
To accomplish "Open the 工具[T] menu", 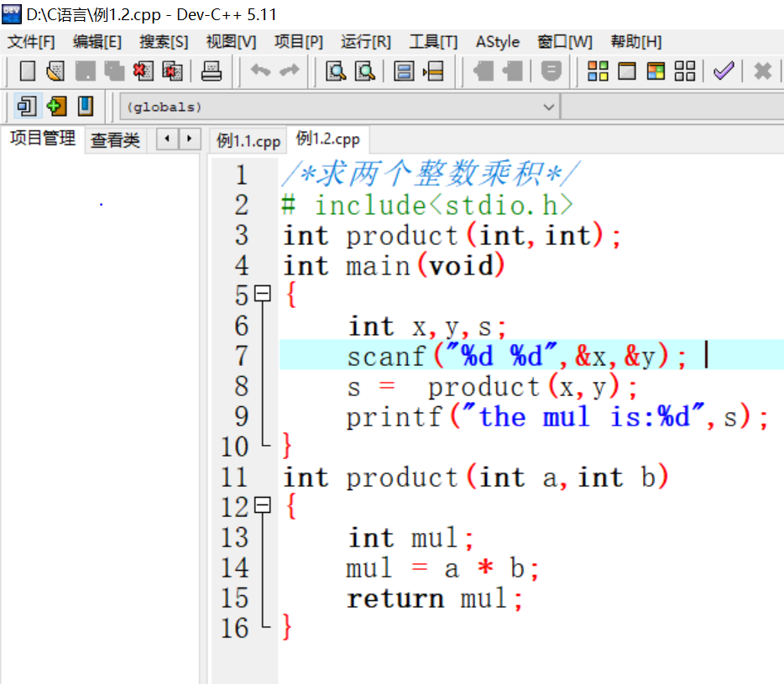I will coord(433,42).
